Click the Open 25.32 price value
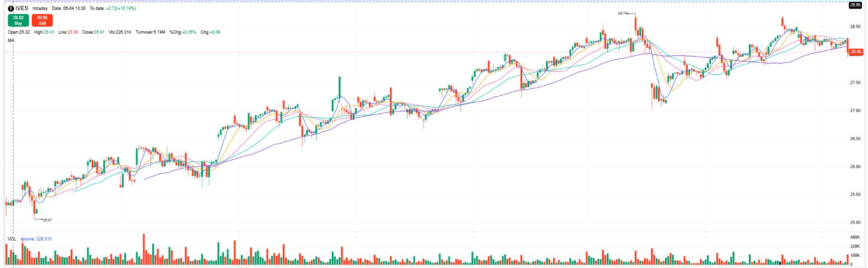This screenshot has height=268, width=868. (19, 32)
